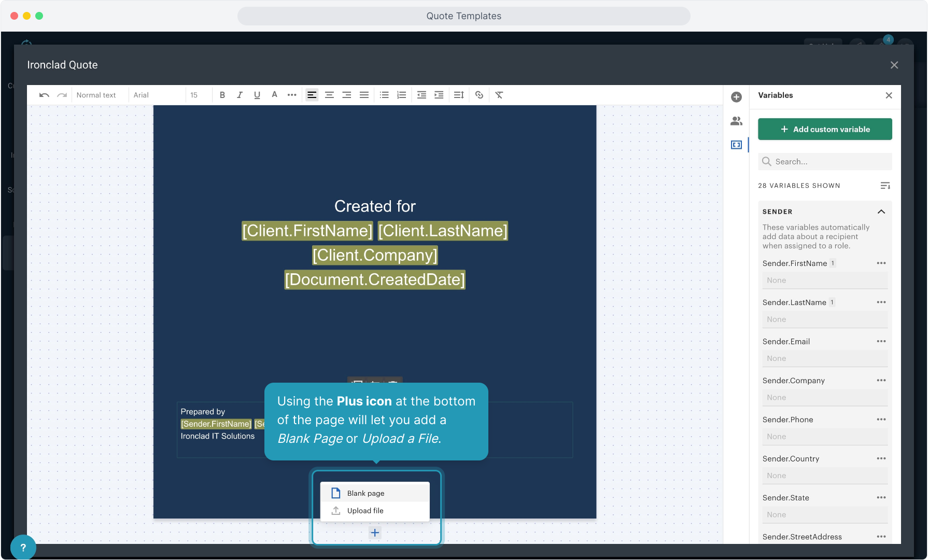
Task: Open the text color picker
Action: click(274, 95)
